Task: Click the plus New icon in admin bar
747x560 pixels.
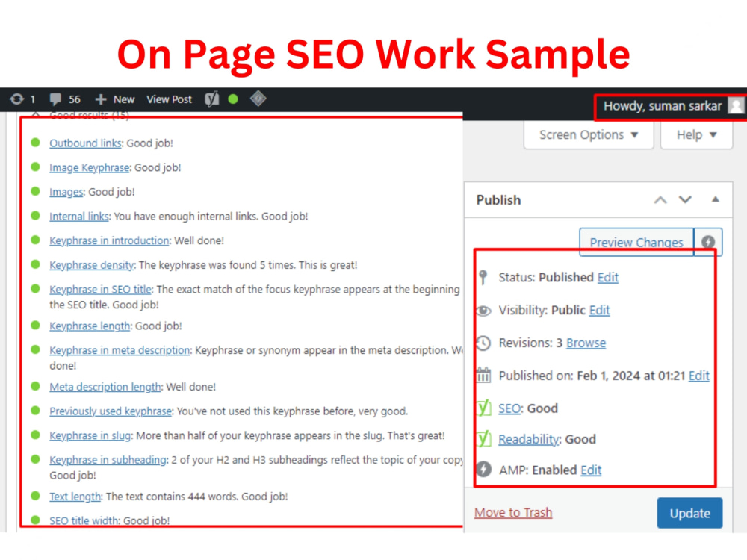Action: click(101, 99)
